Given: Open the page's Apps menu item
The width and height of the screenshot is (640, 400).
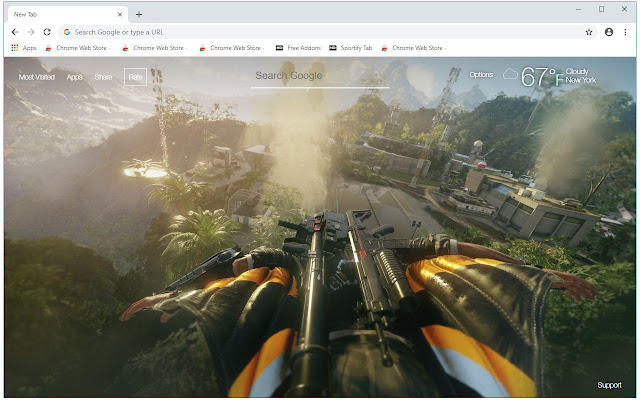Looking at the screenshot, I should (75, 77).
